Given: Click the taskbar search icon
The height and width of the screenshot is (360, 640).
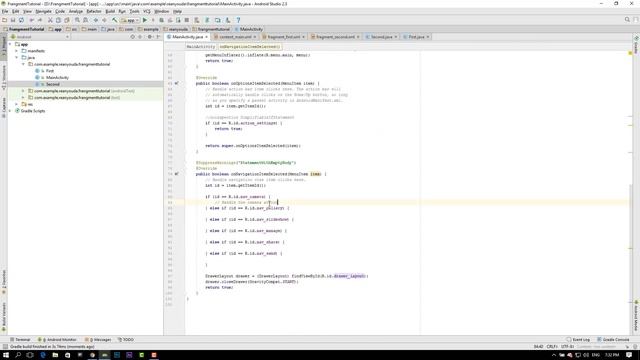Looking at the screenshot, I should point(18,355).
